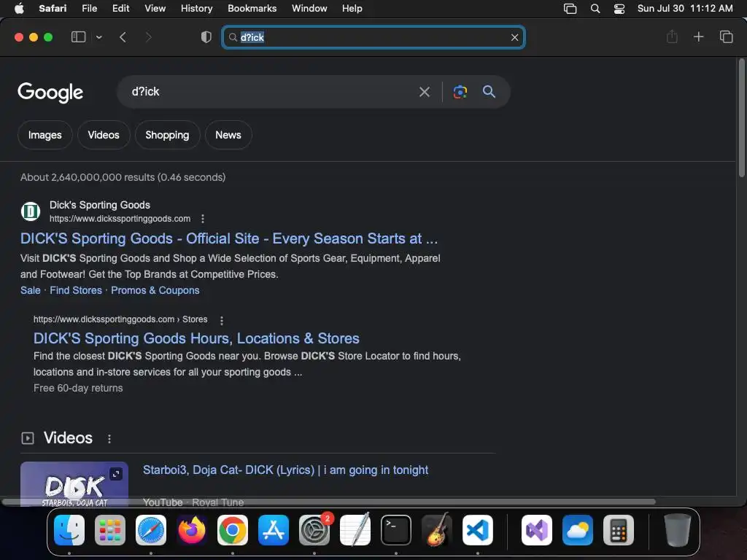Click the horizontal page scrollbar
The image size is (747, 560).
329,502
